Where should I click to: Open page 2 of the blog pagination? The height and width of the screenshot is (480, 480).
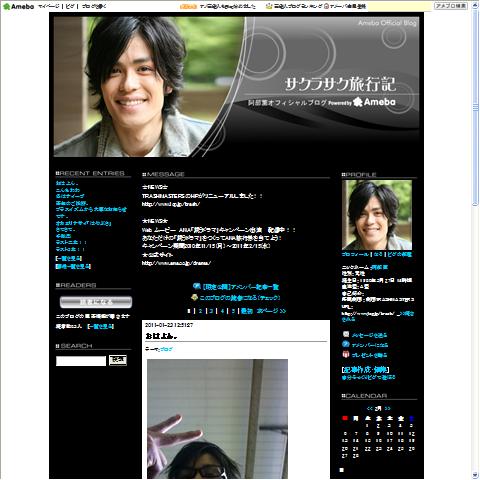(200, 311)
